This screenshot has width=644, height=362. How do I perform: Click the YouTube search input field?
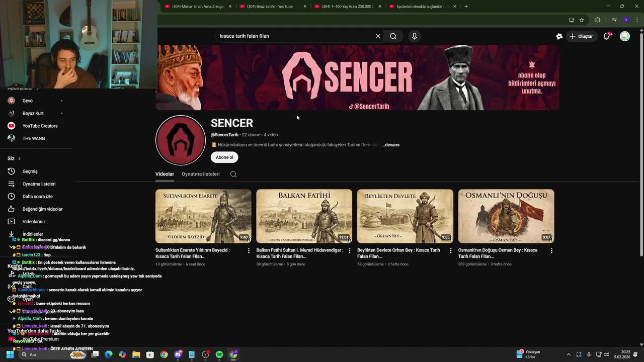295,36
